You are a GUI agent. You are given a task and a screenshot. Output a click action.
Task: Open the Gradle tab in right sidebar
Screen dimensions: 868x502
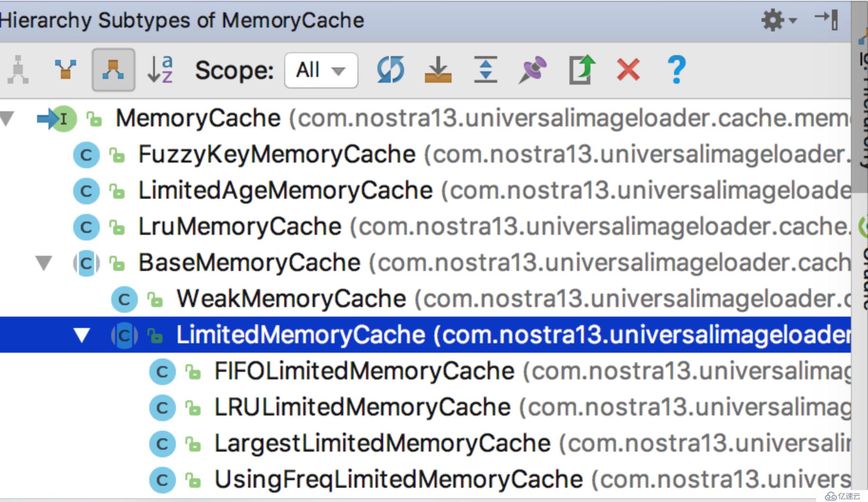click(x=863, y=264)
